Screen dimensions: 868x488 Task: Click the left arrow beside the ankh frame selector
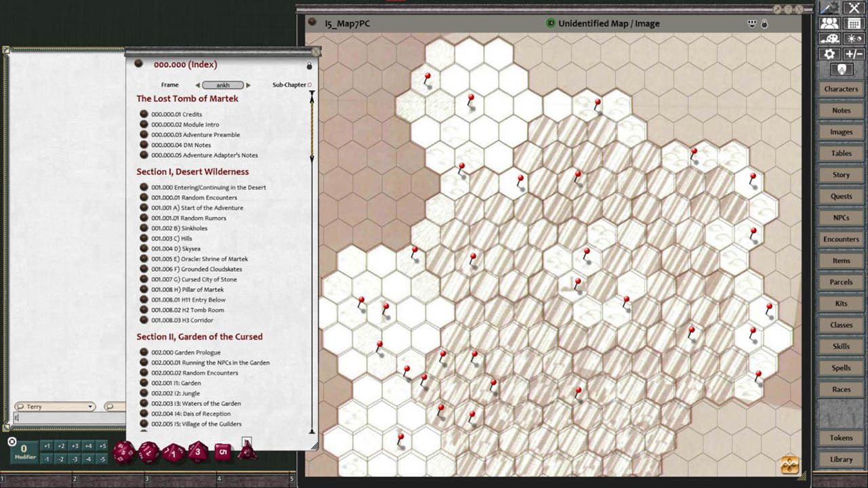(x=197, y=85)
